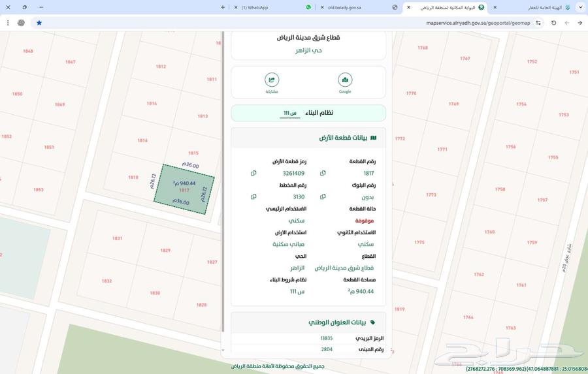Select parcel 1816 on the map
This screenshot has height=374, width=588.
(142, 140)
